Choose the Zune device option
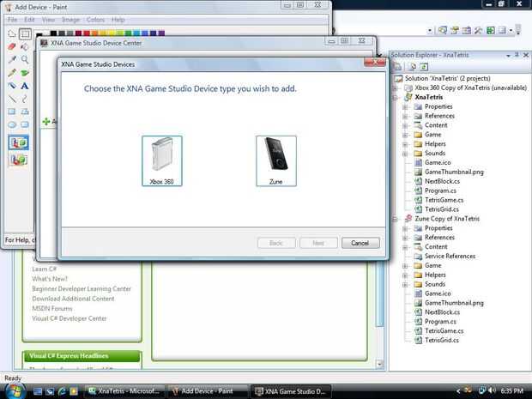This screenshot has height=399, width=532. [x=276, y=160]
